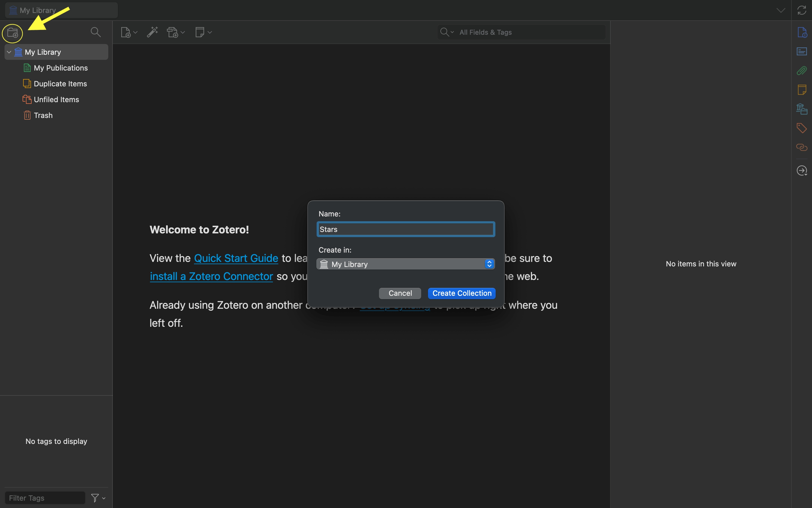The height and width of the screenshot is (508, 812).
Task: Click the Filter Tags input field
Action: point(45,498)
